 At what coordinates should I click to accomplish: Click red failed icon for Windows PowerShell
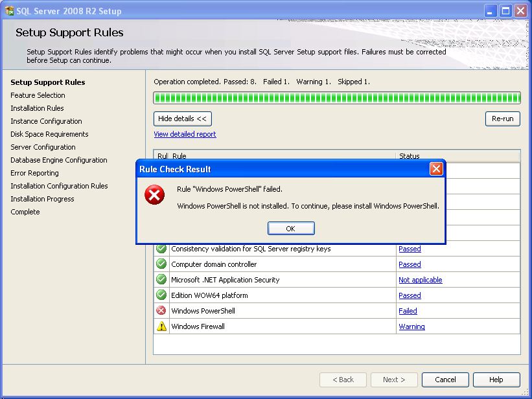pos(161,311)
